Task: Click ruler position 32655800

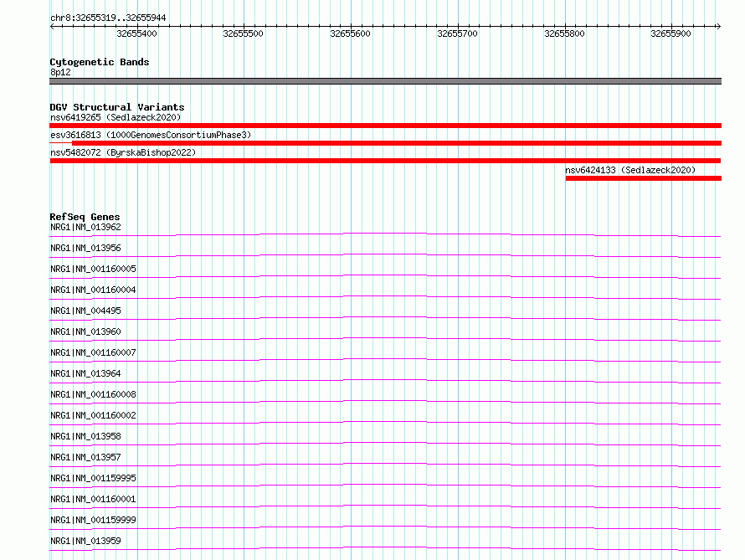Action: (564, 33)
